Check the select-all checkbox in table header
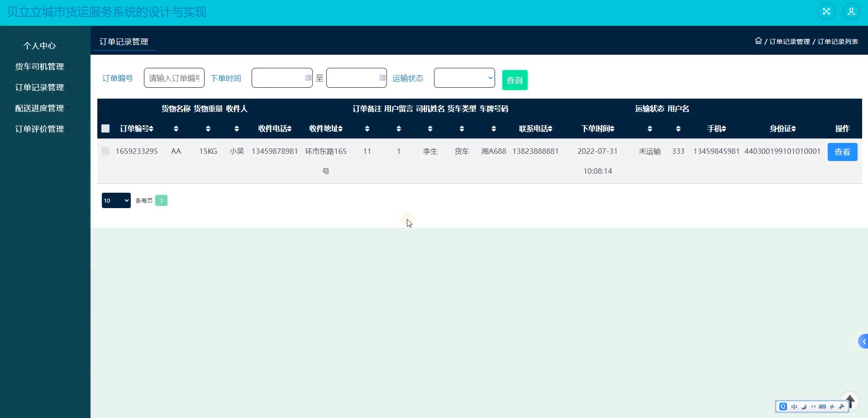The height and width of the screenshot is (418, 868). coord(105,128)
